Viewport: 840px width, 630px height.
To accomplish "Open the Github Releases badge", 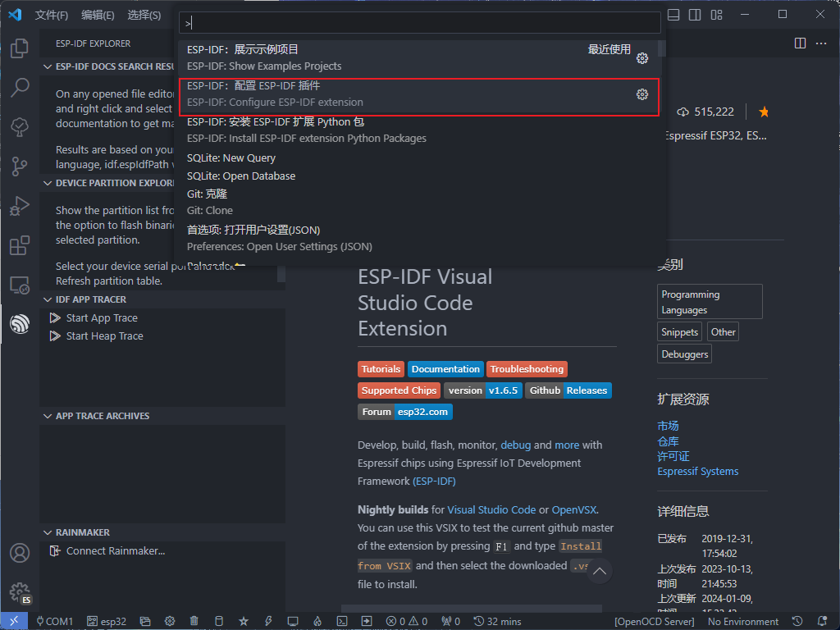I will [x=568, y=390].
